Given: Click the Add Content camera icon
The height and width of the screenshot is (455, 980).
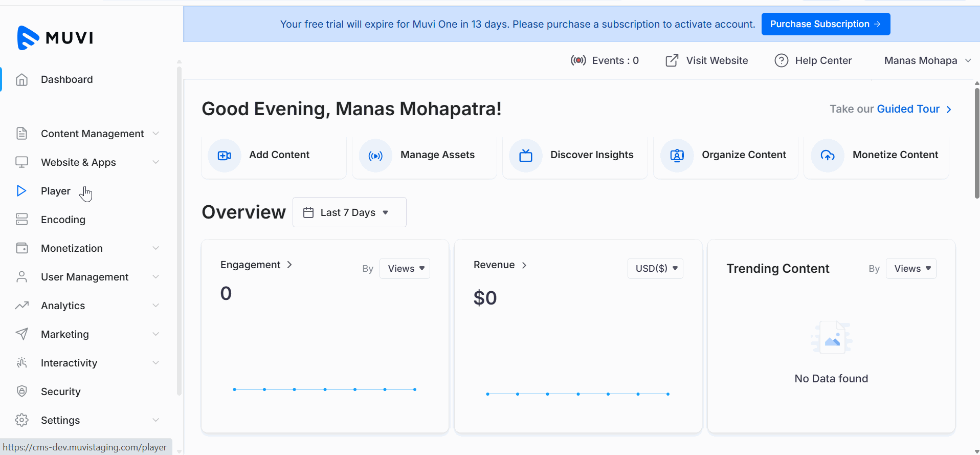Looking at the screenshot, I should point(225,156).
